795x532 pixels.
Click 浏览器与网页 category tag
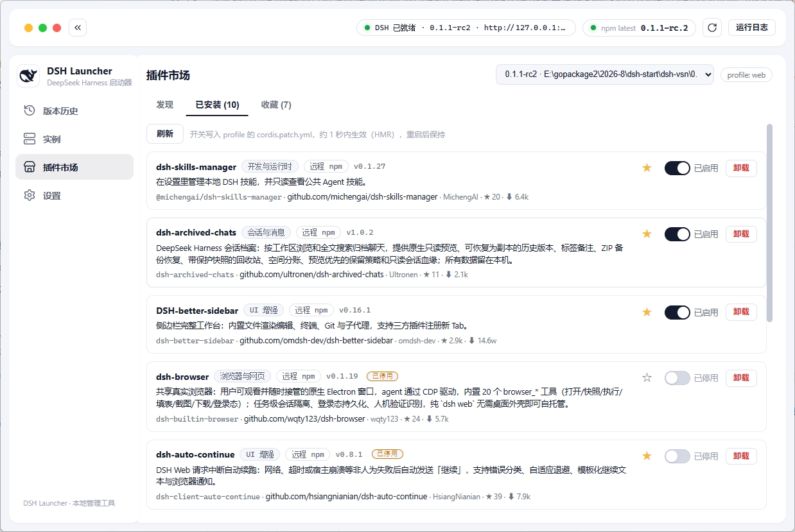243,376
